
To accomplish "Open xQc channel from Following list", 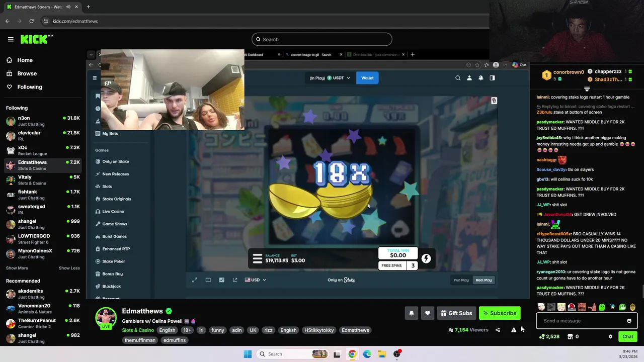I will (43, 150).
